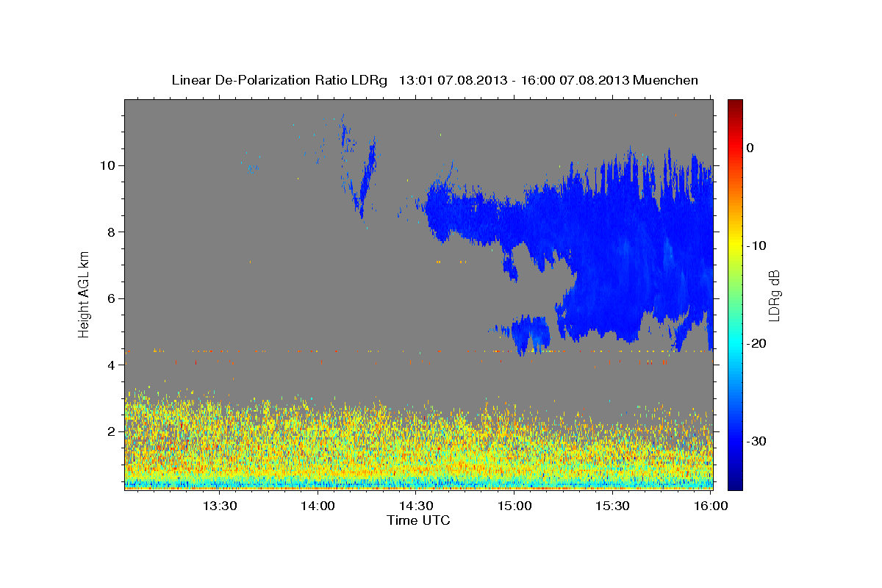This screenshot has width=882, height=588.
Task: Click the 'Time UTC' axis title
Action: click(x=418, y=520)
